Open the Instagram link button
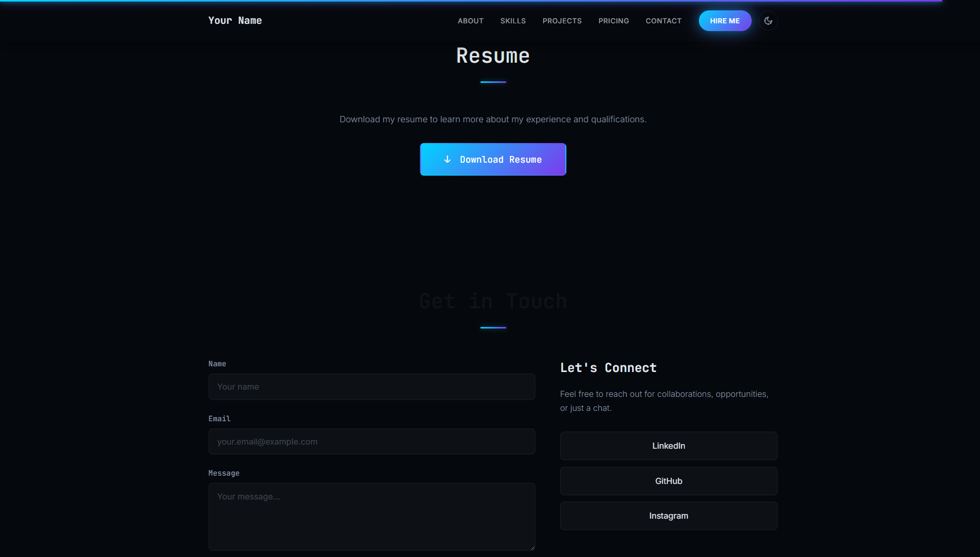 point(668,516)
